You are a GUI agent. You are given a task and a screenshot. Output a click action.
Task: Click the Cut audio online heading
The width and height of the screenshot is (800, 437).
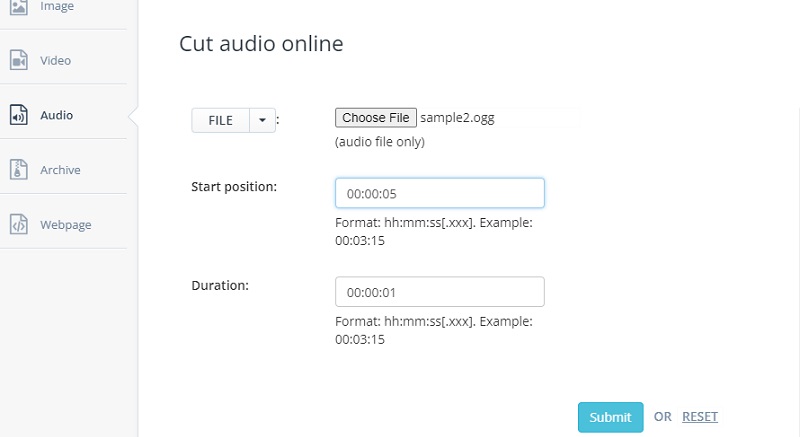click(260, 44)
